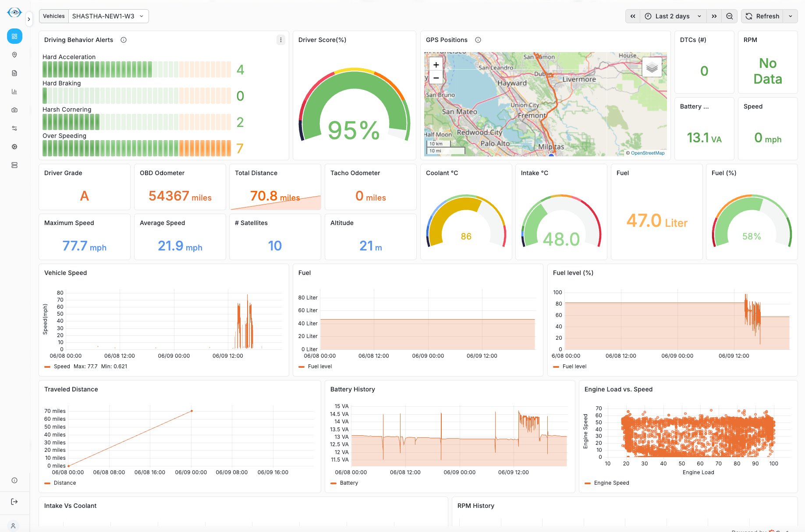Shift time range forward with double-right arrows
805x532 pixels.
pyautogui.click(x=714, y=16)
